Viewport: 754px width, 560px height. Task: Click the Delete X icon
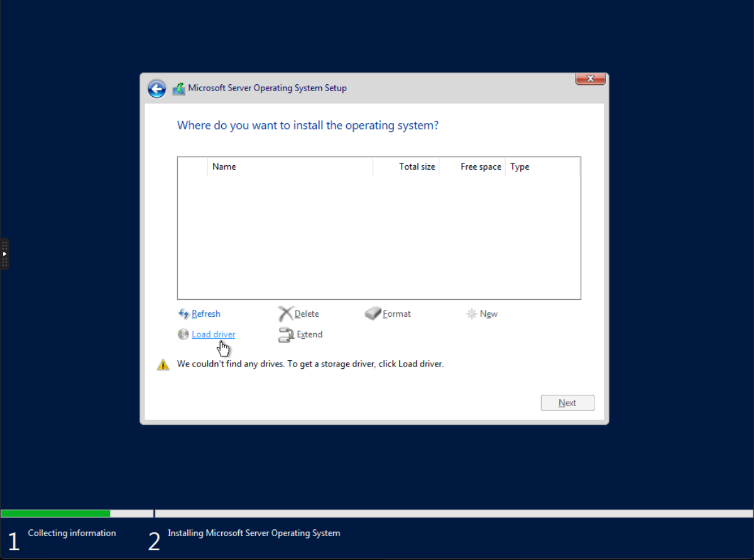coord(286,314)
